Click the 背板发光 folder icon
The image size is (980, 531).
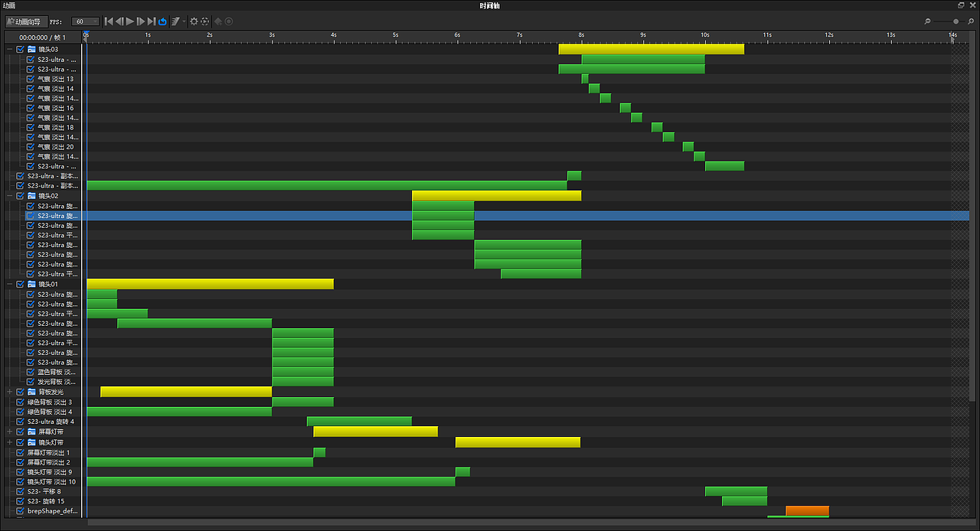click(x=31, y=392)
